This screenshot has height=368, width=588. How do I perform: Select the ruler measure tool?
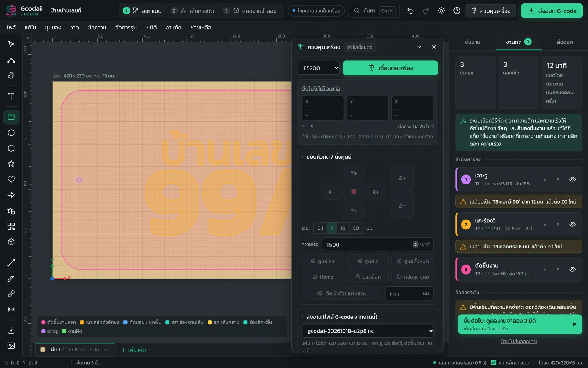point(11,294)
